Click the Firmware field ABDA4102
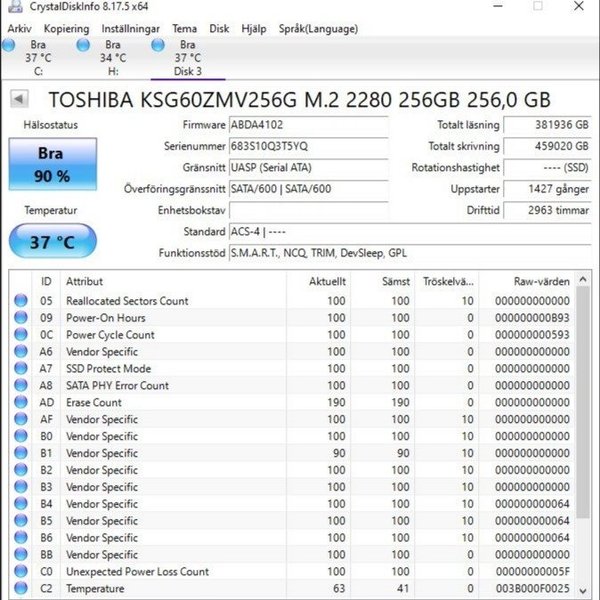This screenshot has height=600, width=600. pyautogui.click(x=308, y=125)
